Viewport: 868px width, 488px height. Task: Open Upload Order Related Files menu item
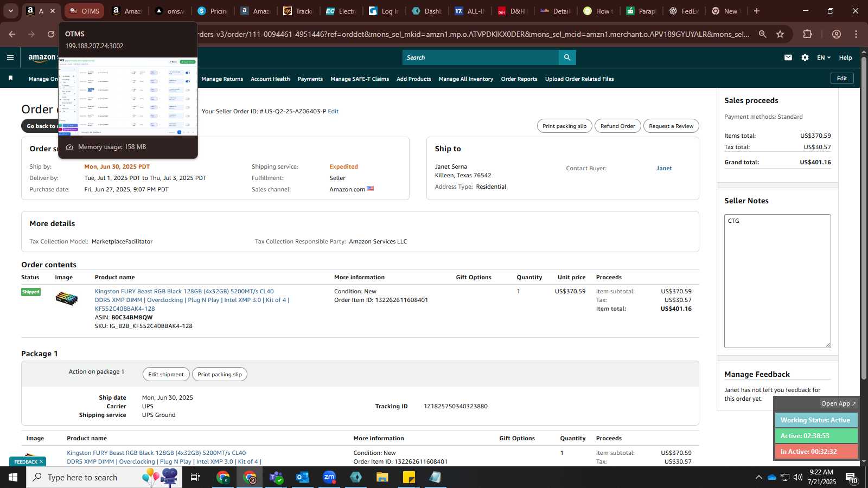click(579, 79)
